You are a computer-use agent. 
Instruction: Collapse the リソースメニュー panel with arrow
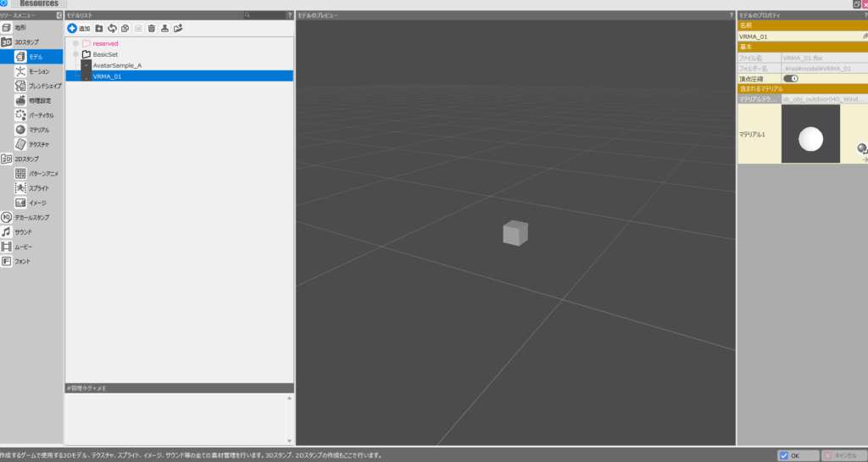point(58,15)
